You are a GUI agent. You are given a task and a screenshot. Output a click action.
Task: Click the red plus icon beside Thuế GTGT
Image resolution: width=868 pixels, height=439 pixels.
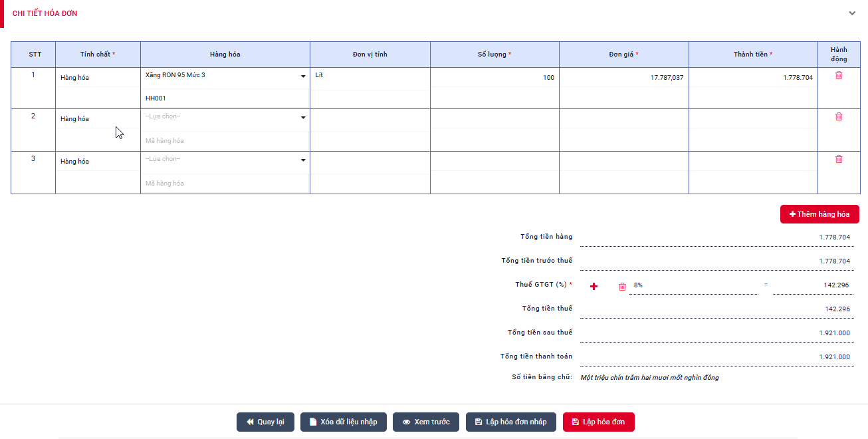[x=594, y=287]
